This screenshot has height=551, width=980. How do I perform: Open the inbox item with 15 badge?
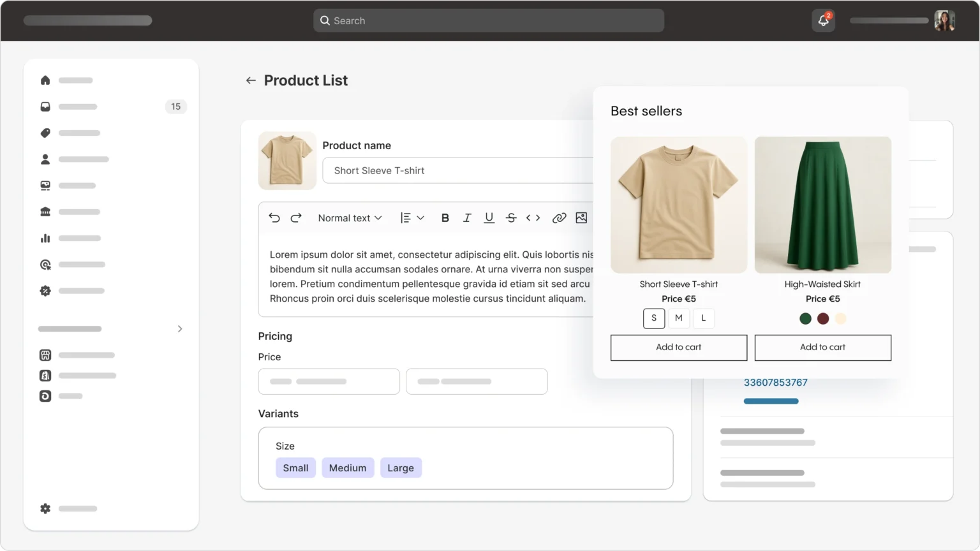point(45,107)
